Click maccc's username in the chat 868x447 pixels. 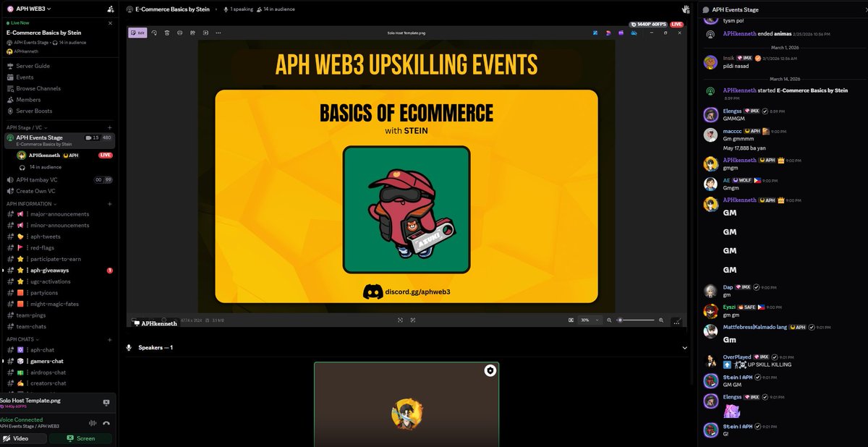(732, 132)
